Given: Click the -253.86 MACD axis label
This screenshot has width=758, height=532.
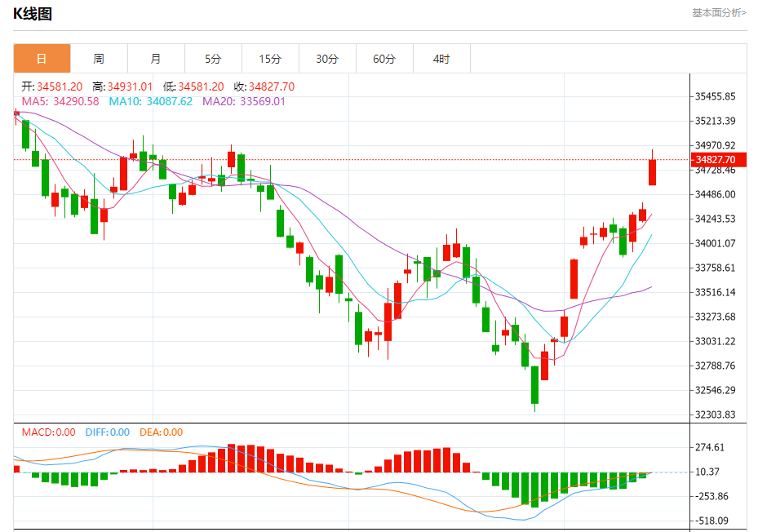Looking at the screenshot, I should pos(711,496).
